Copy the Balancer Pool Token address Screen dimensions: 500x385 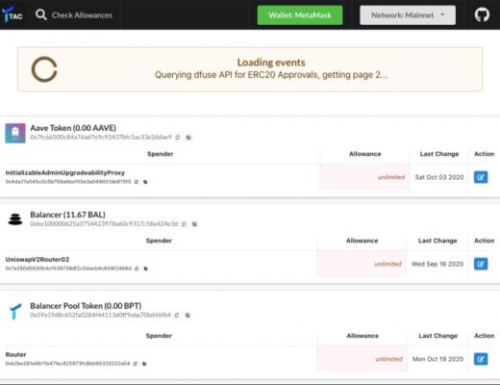[x=177, y=315]
